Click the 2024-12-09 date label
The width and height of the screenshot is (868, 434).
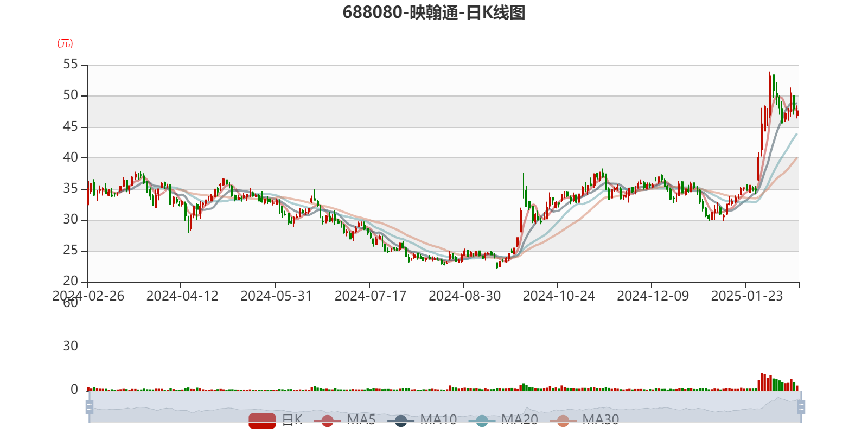coord(653,296)
